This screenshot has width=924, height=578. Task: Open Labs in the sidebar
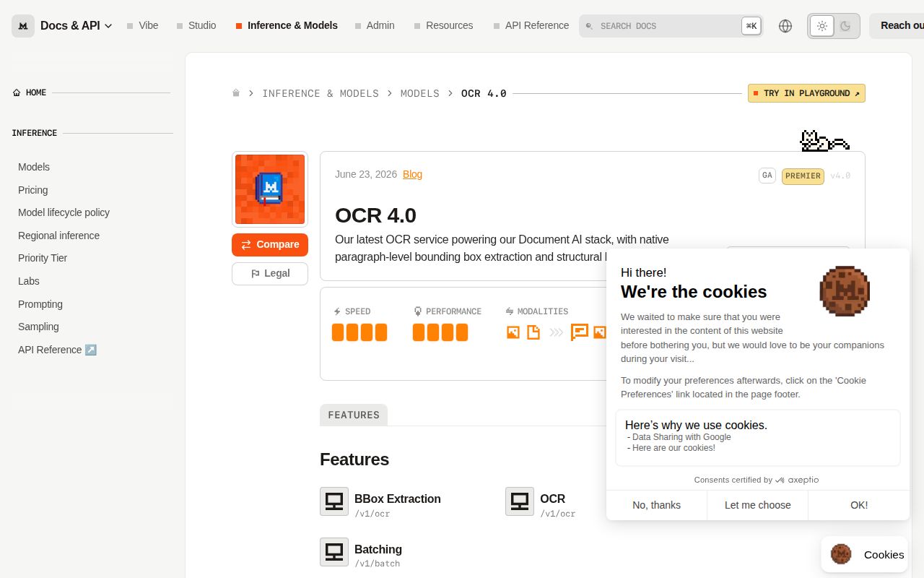click(29, 281)
